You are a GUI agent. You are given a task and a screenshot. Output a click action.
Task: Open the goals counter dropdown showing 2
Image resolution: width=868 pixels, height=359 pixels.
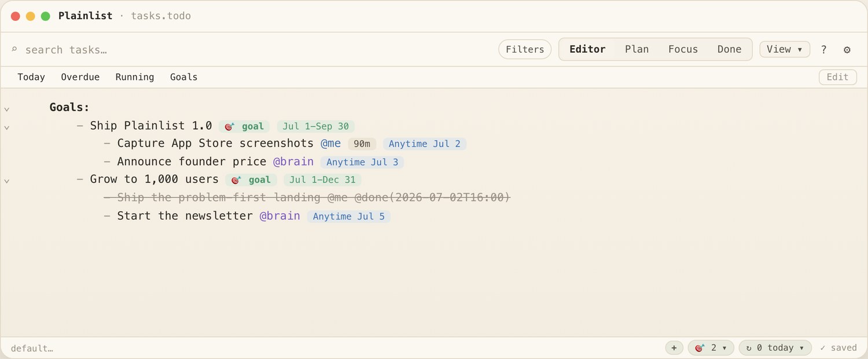(x=711, y=348)
